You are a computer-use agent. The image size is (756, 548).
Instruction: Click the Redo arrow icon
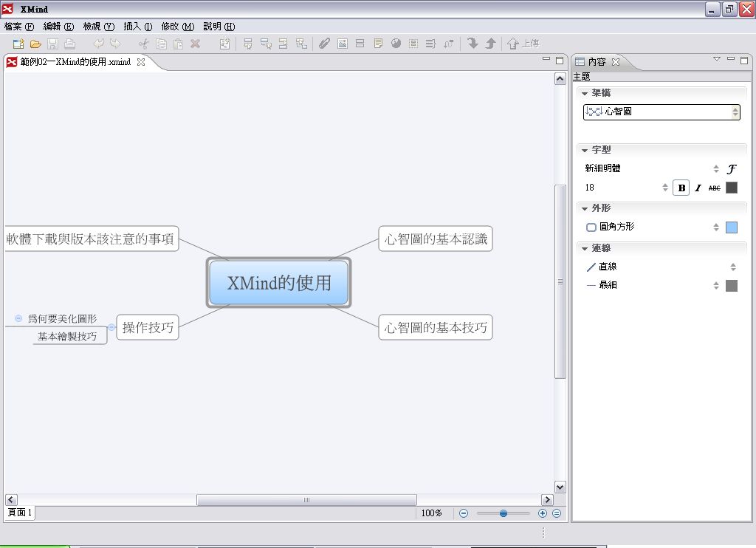tap(115, 44)
